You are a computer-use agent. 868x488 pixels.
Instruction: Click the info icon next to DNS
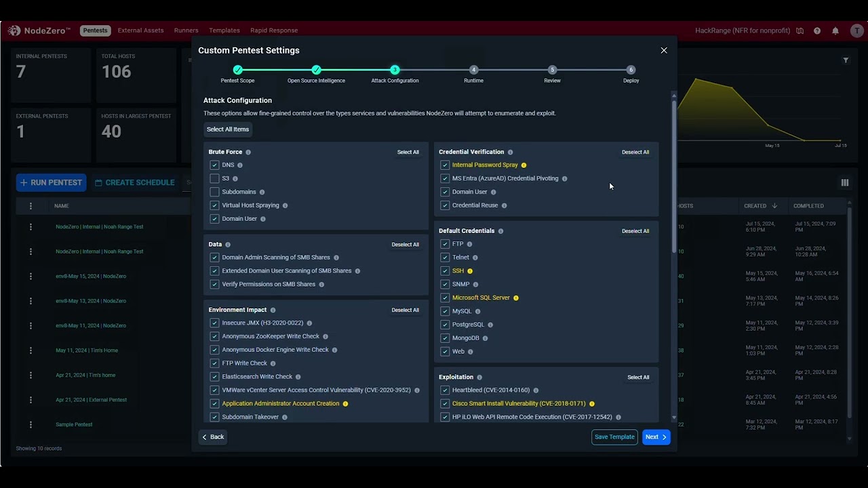click(x=240, y=165)
